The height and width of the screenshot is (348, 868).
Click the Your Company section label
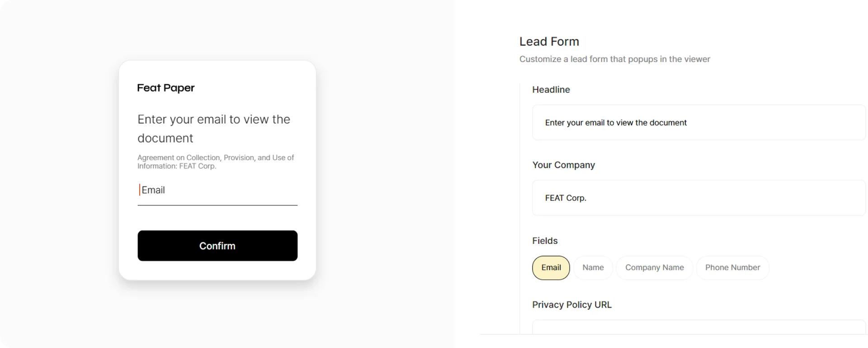(563, 165)
